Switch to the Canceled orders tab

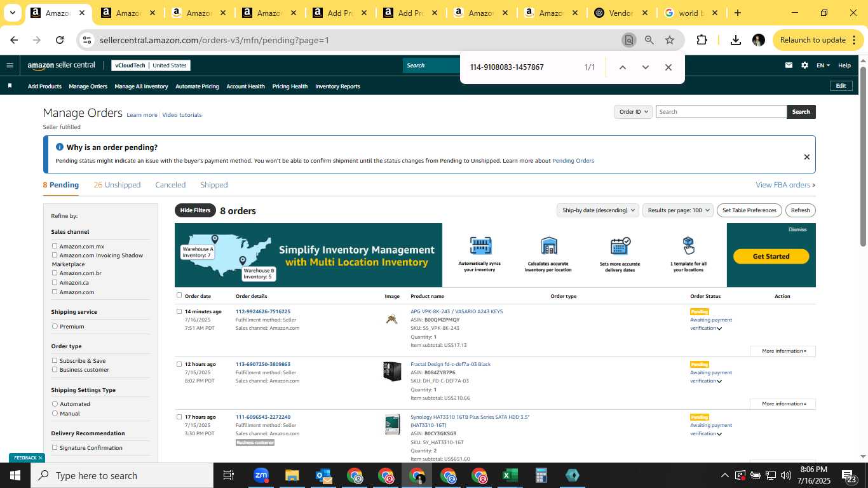tap(170, 185)
